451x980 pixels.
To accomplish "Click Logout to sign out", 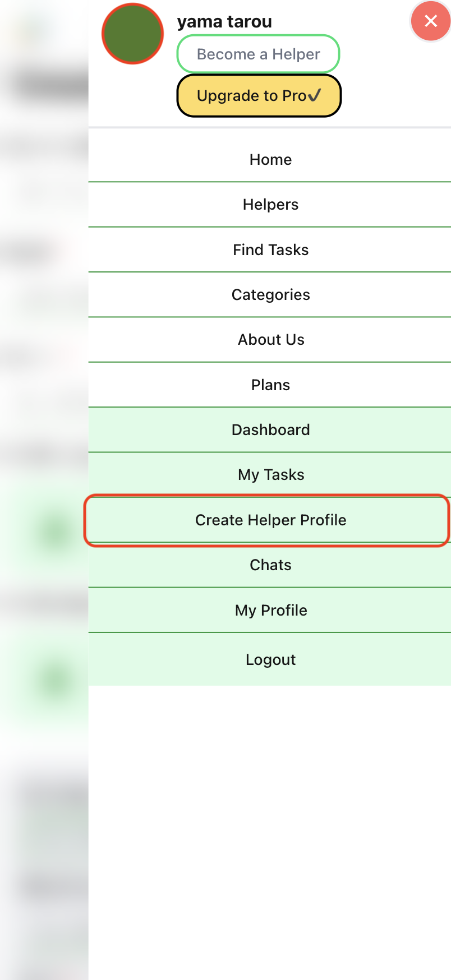I will click(270, 659).
